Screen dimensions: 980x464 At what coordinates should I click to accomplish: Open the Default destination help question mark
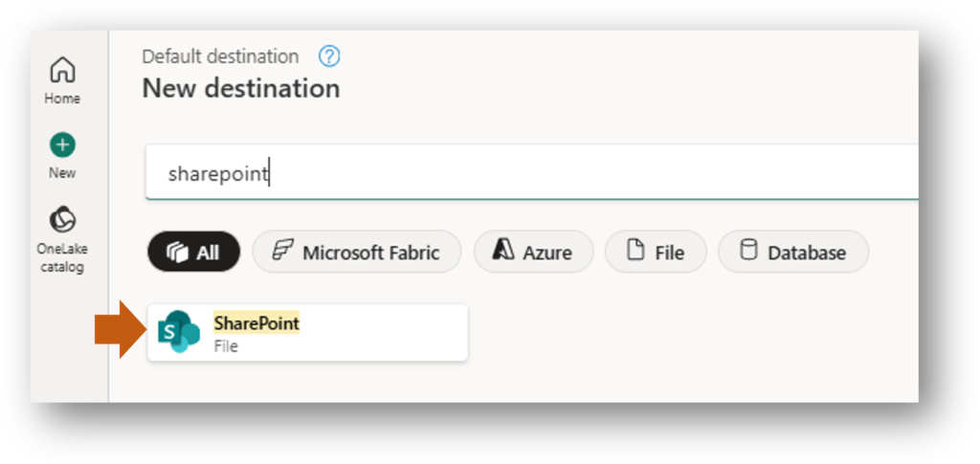(329, 56)
